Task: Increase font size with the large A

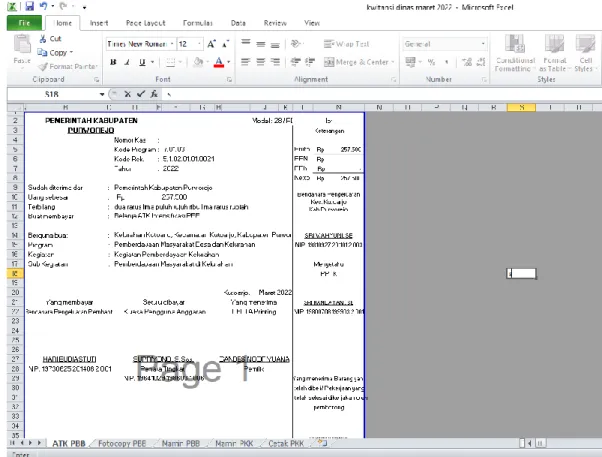Action: (211, 44)
